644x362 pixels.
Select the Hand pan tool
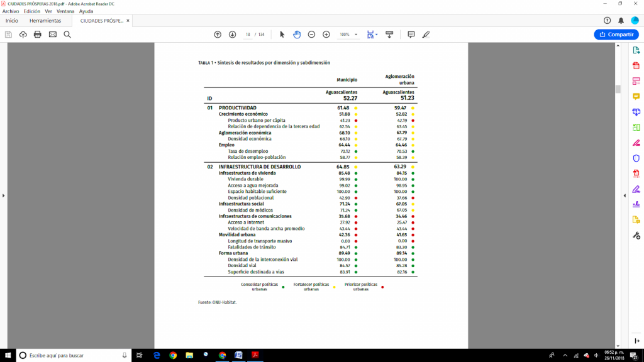(297, 35)
